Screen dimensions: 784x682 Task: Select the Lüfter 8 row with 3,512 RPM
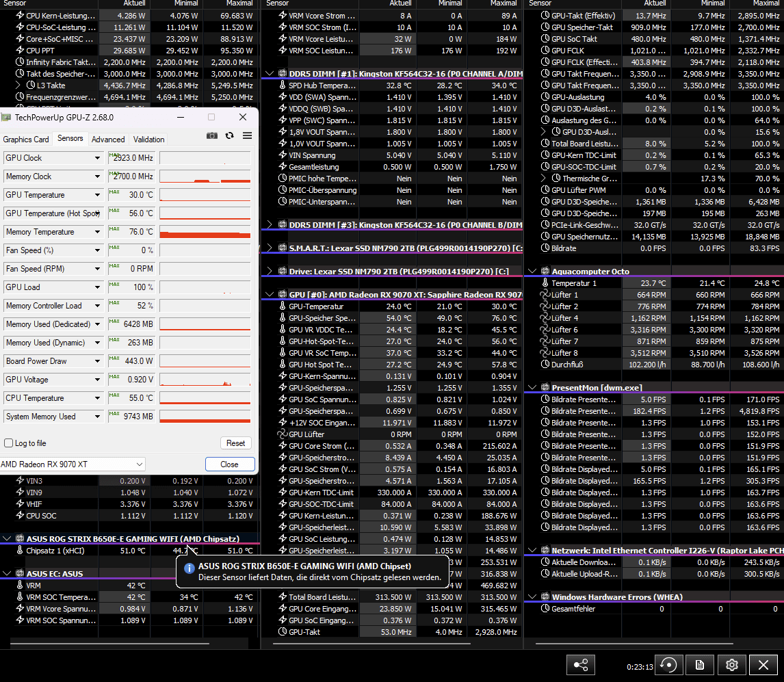[x=654, y=352]
